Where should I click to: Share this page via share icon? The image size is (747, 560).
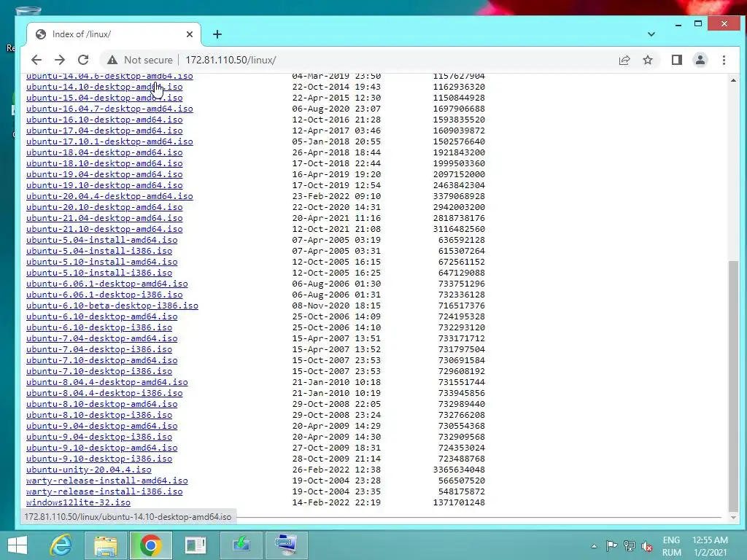click(624, 60)
